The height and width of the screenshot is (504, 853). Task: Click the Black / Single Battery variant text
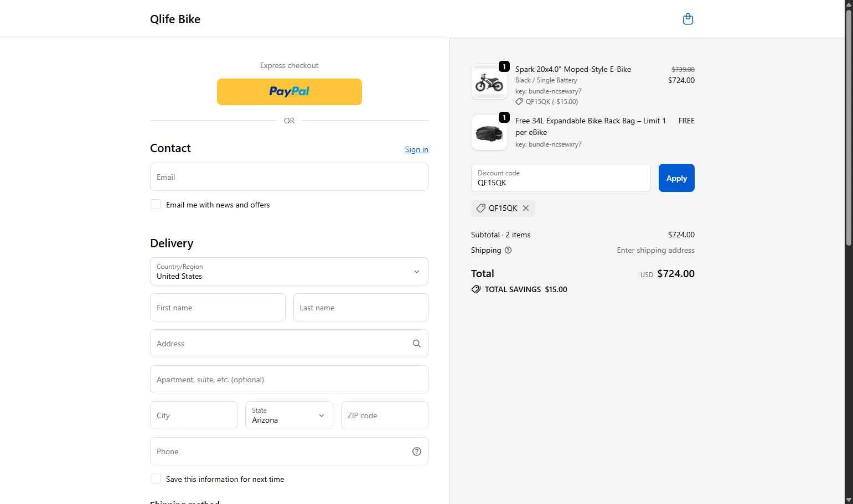[546, 80]
